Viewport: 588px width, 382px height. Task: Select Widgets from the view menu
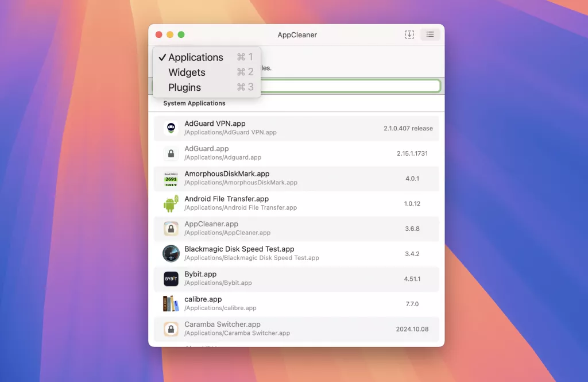187,72
